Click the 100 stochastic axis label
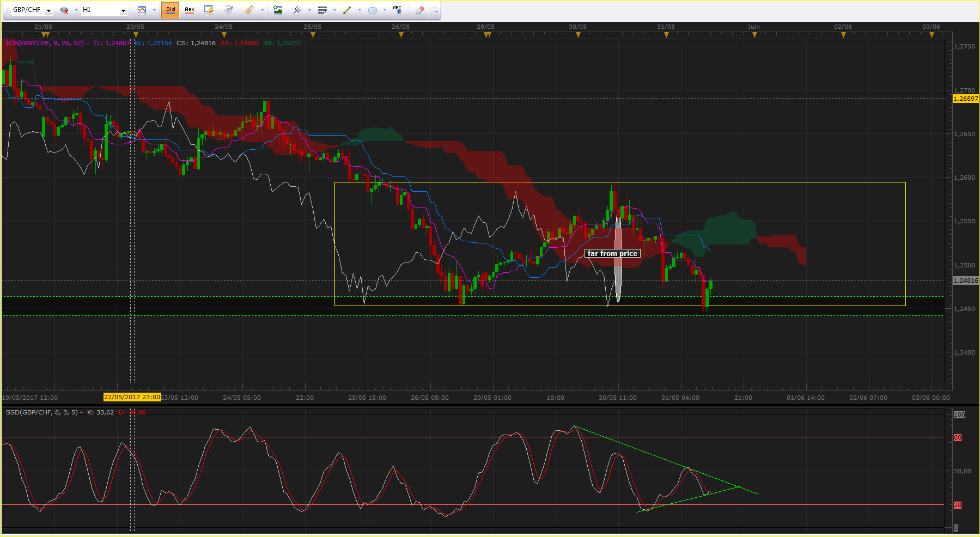 coord(959,414)
